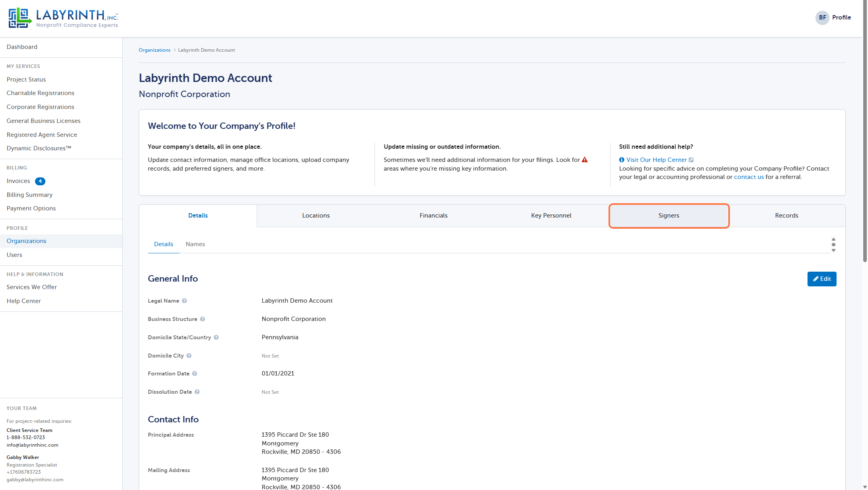Select Organizations in the sidebar
Screen dimensions: 868x490
(x=26, y=241)
